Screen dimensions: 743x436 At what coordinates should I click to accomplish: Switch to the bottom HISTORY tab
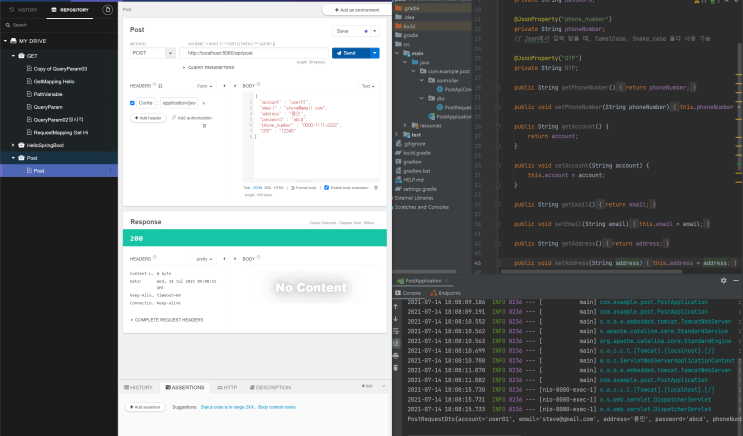pyautogui.click(x=138, y=387)
